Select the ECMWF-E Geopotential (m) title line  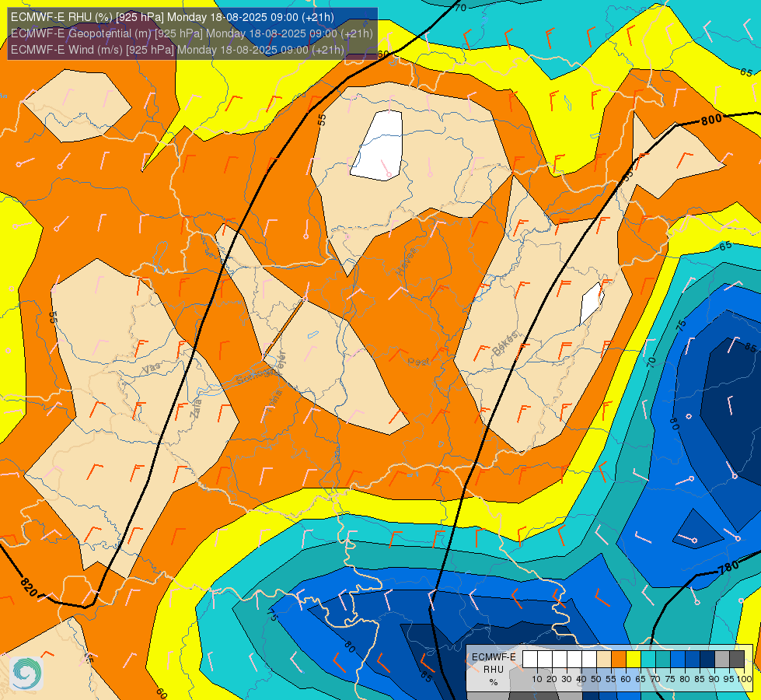192,33
